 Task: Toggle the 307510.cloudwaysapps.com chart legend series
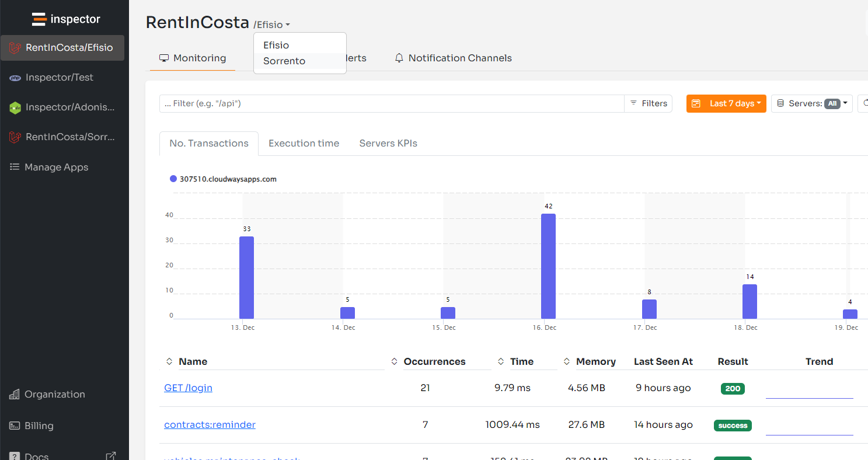[222, 179]
